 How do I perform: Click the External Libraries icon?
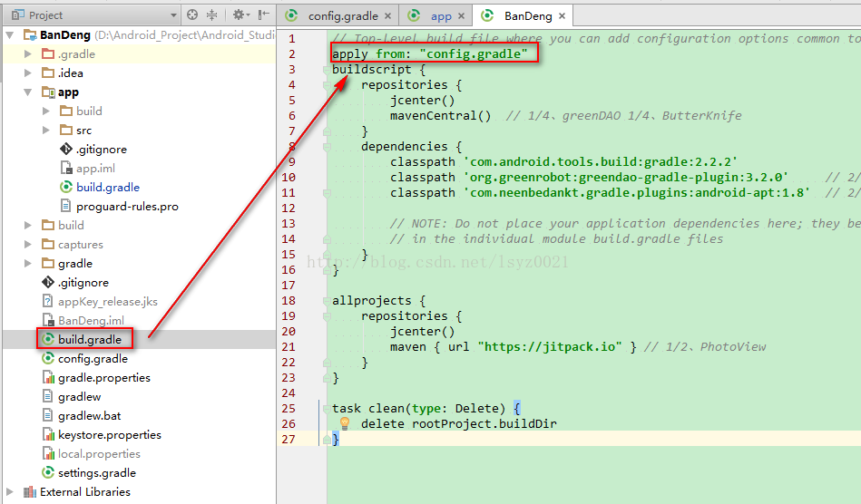[30, 491]
